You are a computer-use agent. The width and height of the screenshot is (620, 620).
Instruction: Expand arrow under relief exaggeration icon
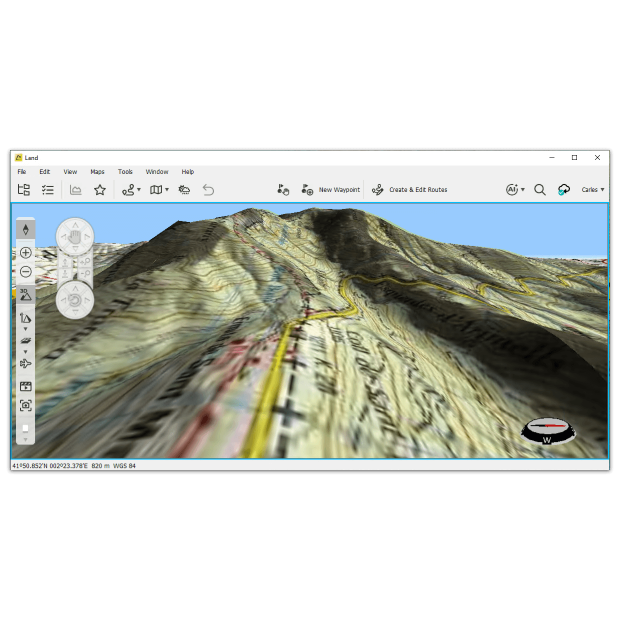click(x=26, y=329)
